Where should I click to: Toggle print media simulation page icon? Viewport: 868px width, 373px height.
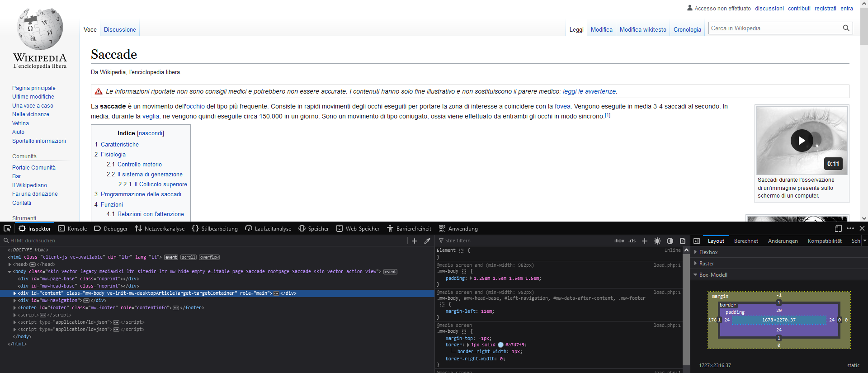683,241
